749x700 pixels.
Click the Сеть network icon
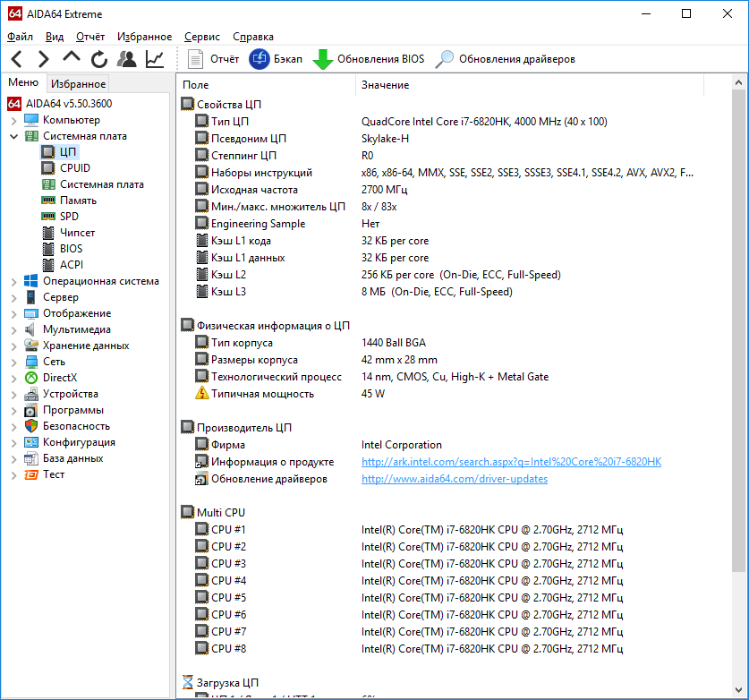[x=31, y=362]
